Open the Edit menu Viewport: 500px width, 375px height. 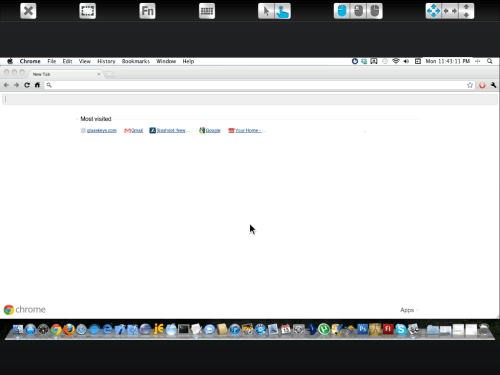point(67,61)
